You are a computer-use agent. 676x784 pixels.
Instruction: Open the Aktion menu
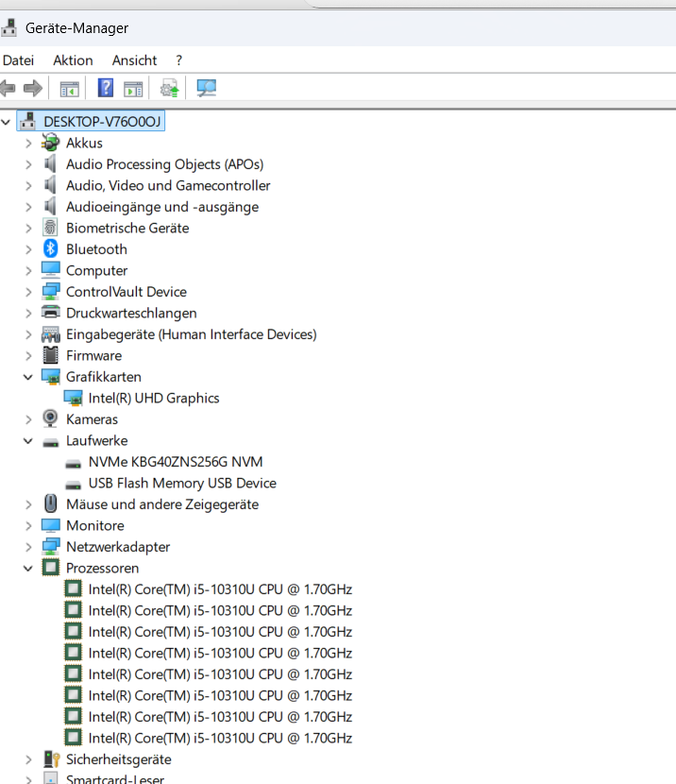click(x=73, y=60)
